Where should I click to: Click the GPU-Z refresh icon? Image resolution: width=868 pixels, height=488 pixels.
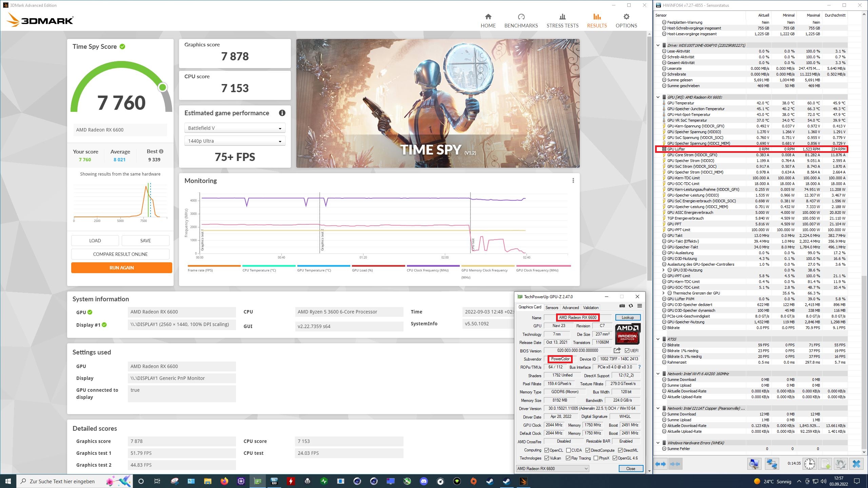click(631, 306)
